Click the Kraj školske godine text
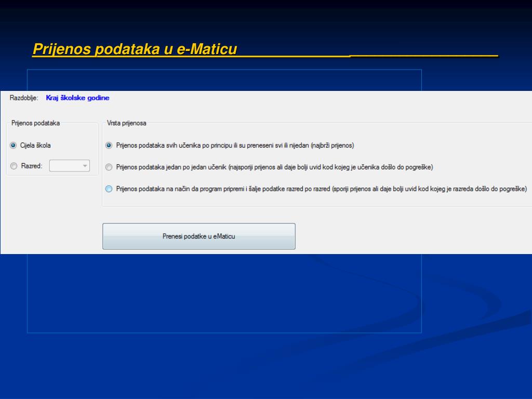This screenshot has height=399, width=532. pyautogui.click(x=77, y=98)
